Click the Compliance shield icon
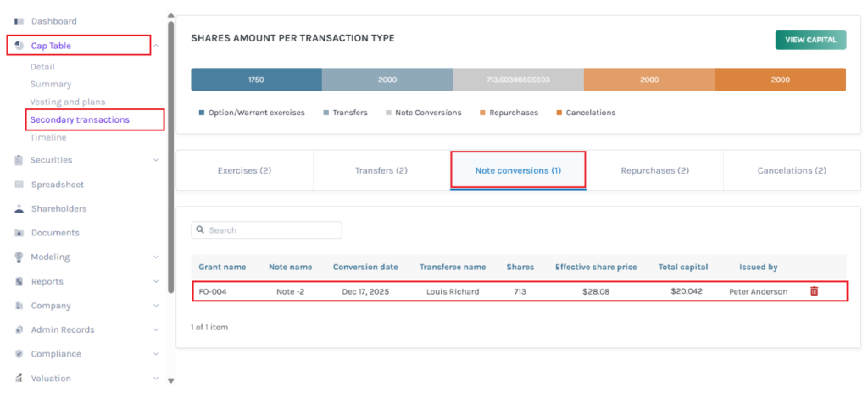 pyautogui.click(x=19, y=354)
